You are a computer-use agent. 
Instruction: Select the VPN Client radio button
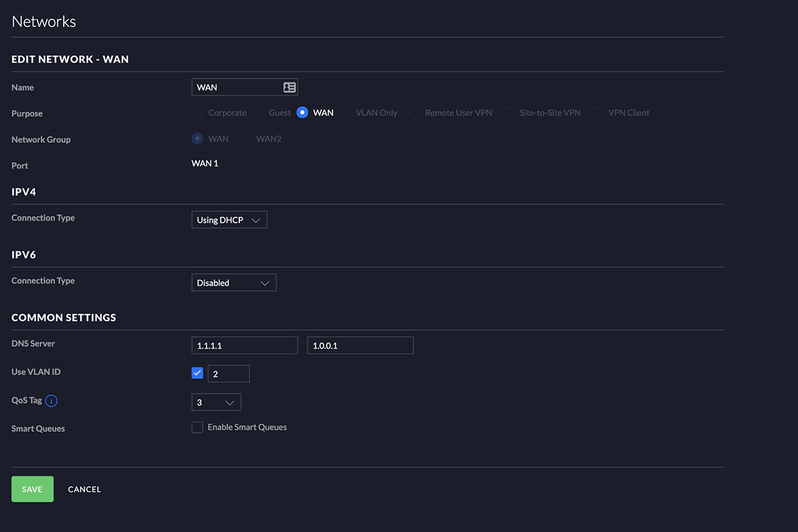point(597,112)
